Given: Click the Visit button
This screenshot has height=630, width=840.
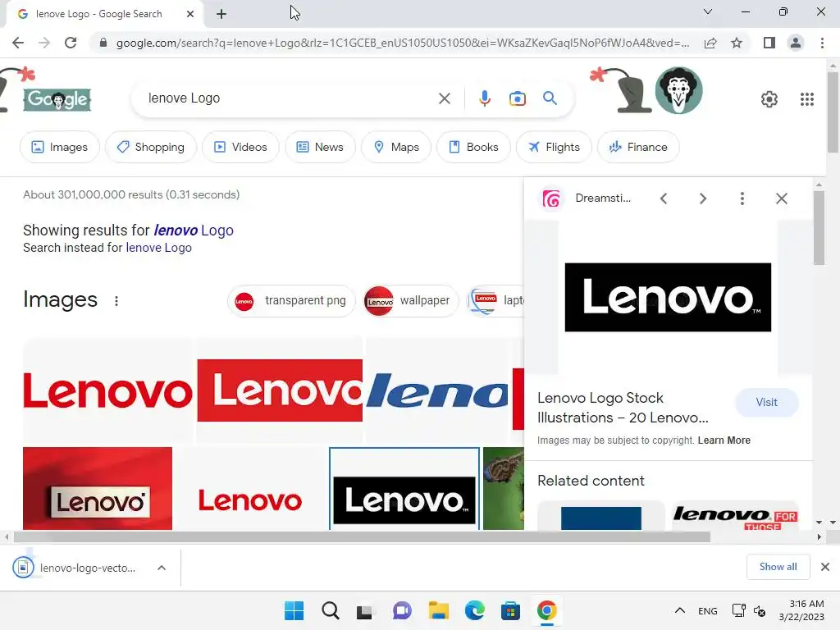Looking at the screenshot, I should 767,402.
